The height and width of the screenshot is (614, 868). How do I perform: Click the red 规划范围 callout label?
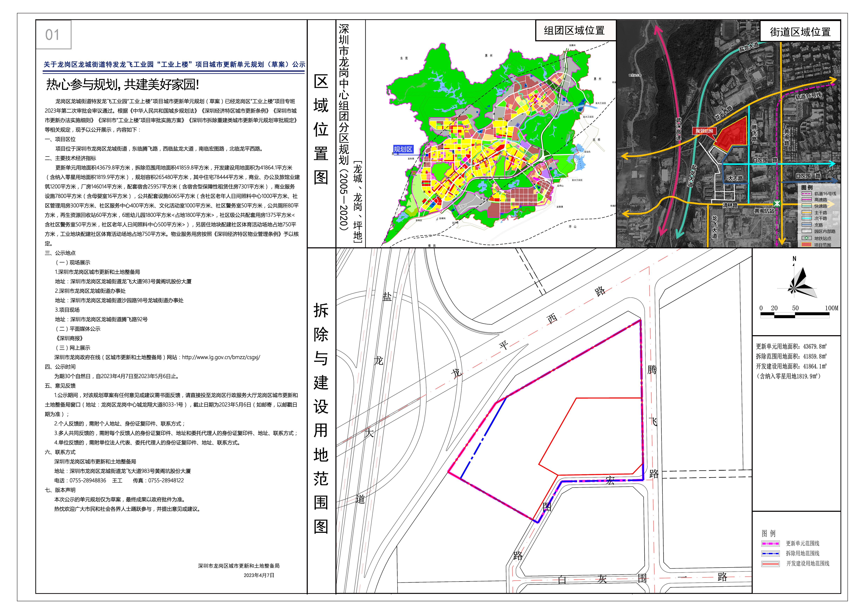click(x=704, y=131)
